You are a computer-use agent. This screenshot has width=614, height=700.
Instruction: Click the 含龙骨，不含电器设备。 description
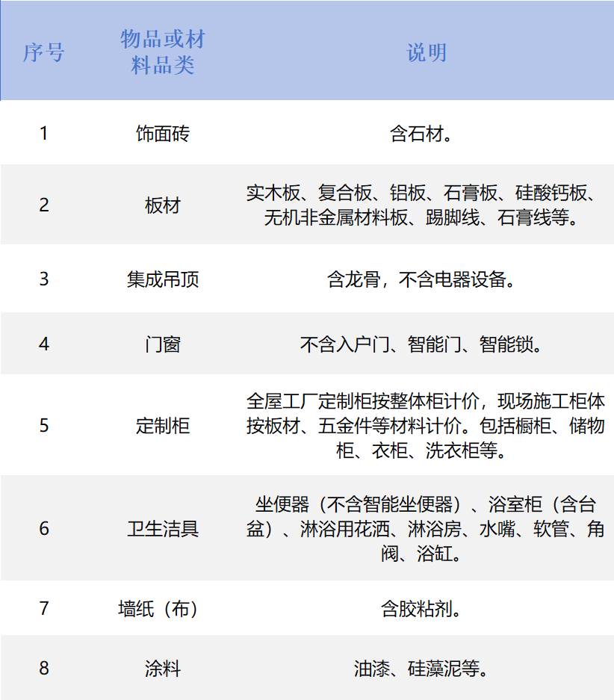pyautogui.click(x=421, y=279)
